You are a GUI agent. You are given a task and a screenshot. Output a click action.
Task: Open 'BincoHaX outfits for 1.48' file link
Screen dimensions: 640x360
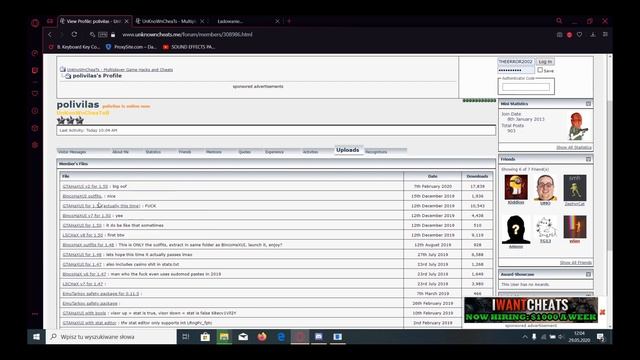point(88,245)
